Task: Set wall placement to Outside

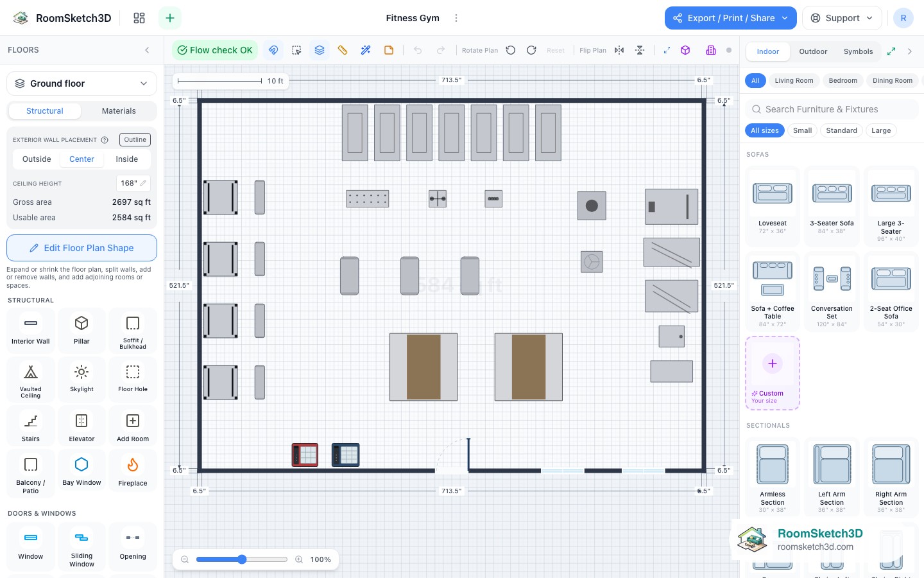Action: coord(37,159)
